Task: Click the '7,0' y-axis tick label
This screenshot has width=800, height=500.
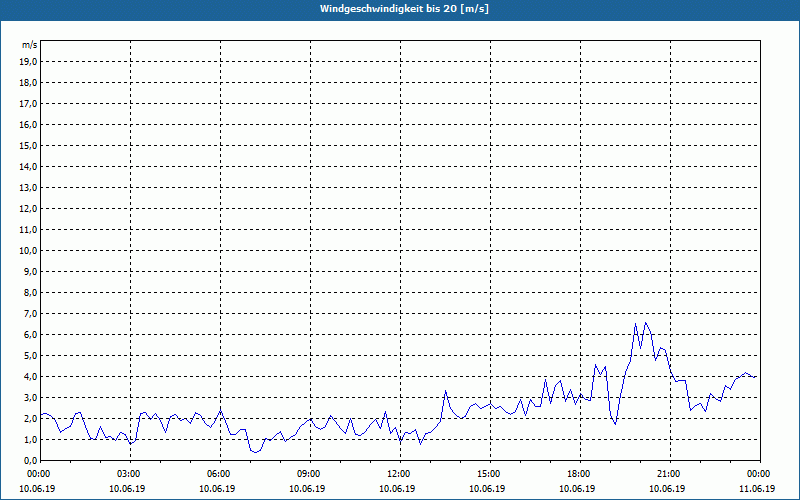Action: [30, 314]
